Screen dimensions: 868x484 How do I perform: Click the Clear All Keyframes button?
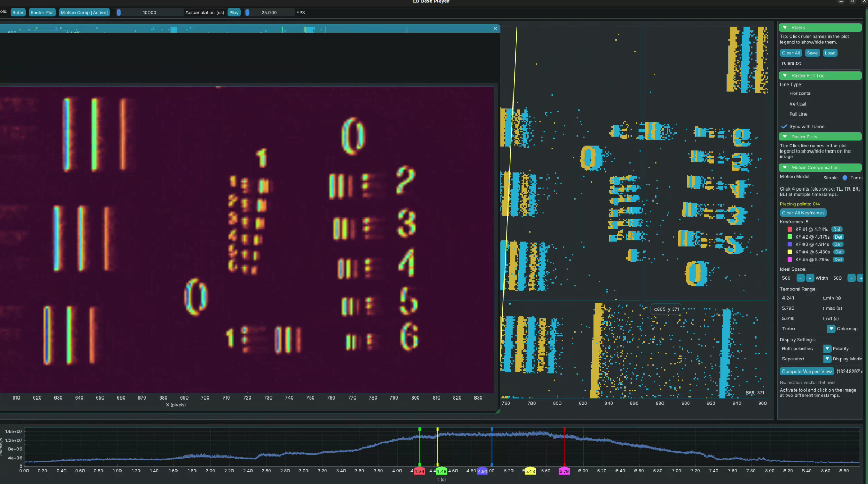coord(802,213)
